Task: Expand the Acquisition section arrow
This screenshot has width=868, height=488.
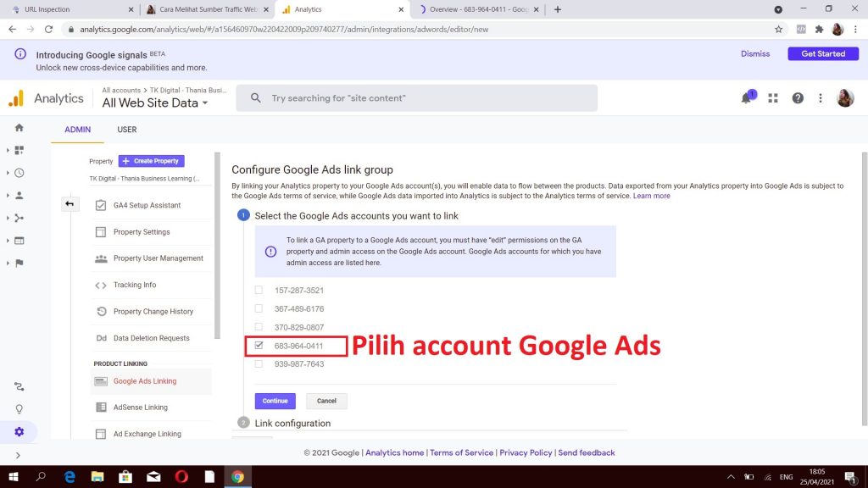Action: (8, 218)
